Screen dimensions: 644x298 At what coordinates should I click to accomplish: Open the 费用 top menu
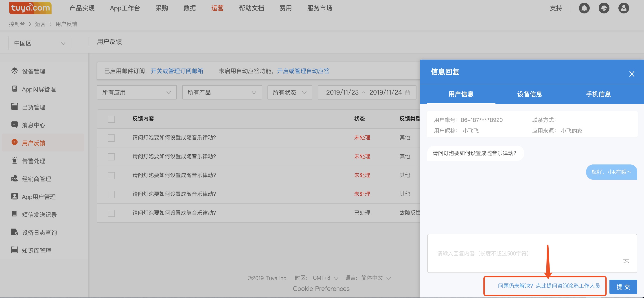pos(285,8)
